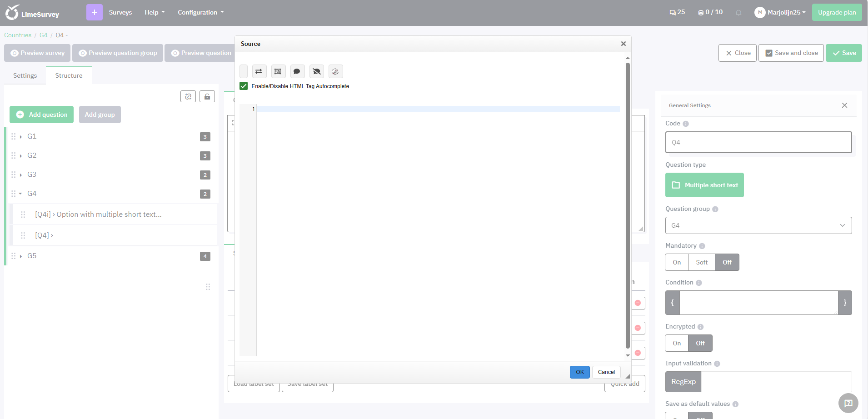Click the uncomment crossed-out bubble icon

tap(316, 71)
